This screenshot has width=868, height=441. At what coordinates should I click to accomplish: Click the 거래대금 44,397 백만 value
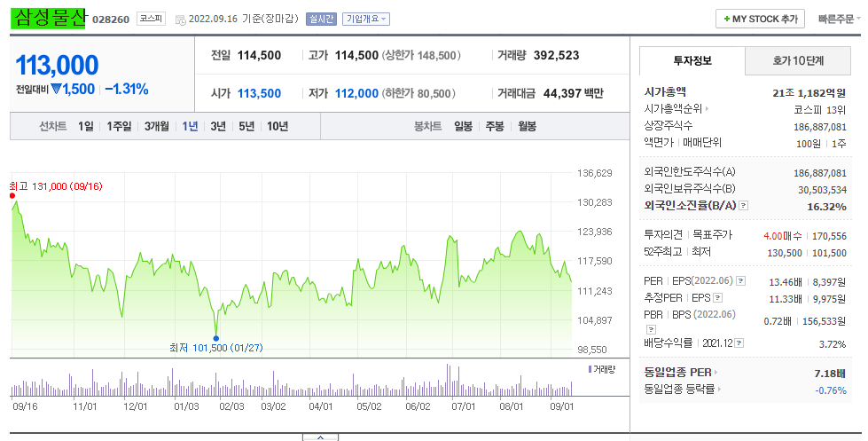[573, 94]
